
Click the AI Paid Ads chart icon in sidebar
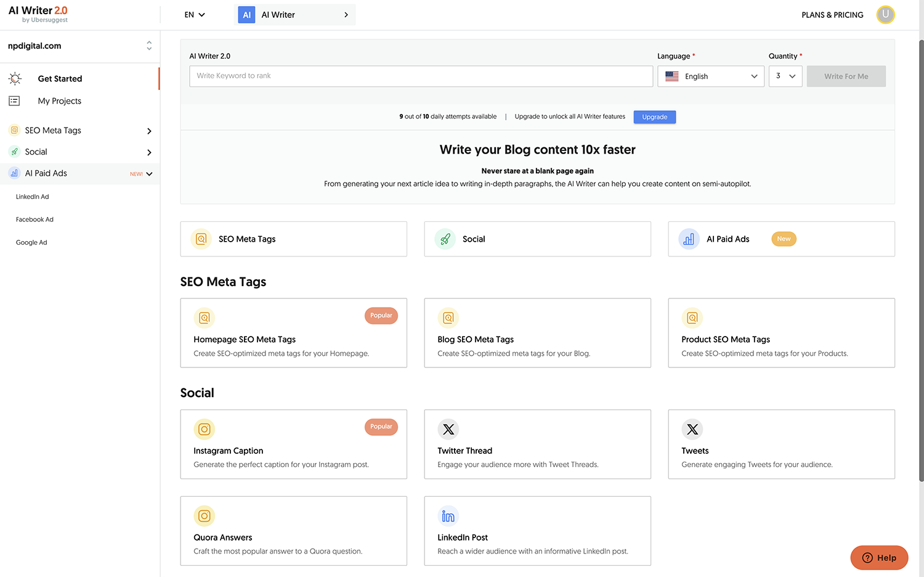tap(14, 173)
